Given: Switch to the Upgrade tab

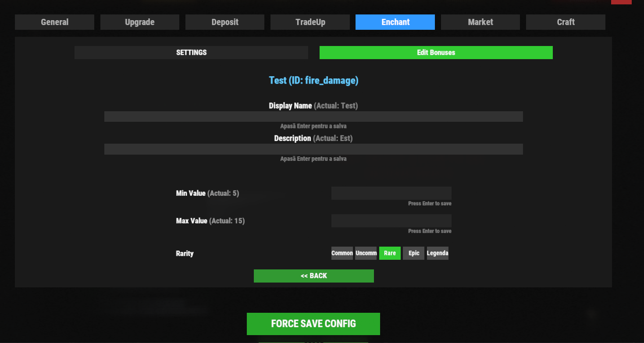Looking at the screenshot, I should (139, 22).
